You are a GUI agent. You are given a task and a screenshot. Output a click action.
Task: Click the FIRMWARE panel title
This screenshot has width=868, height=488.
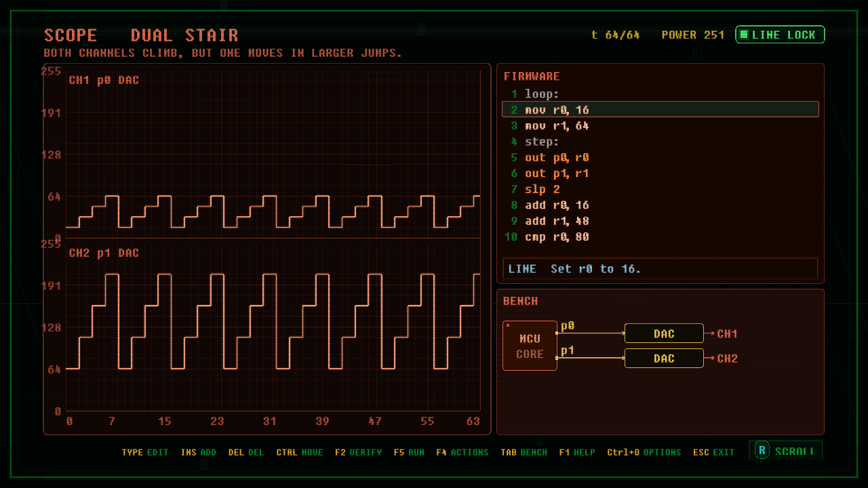click(x=532, y=77)
